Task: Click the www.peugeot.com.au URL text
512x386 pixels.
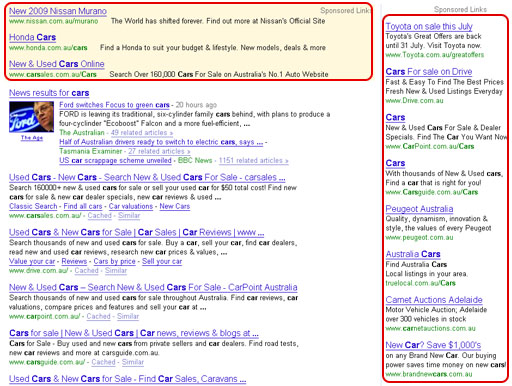Action: pos(419,237)
